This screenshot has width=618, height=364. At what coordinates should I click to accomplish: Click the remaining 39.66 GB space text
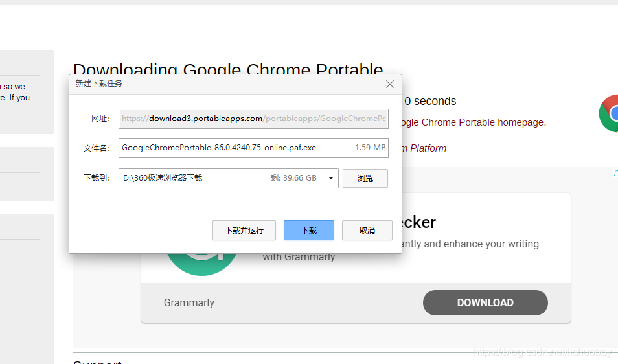[293, 178]
